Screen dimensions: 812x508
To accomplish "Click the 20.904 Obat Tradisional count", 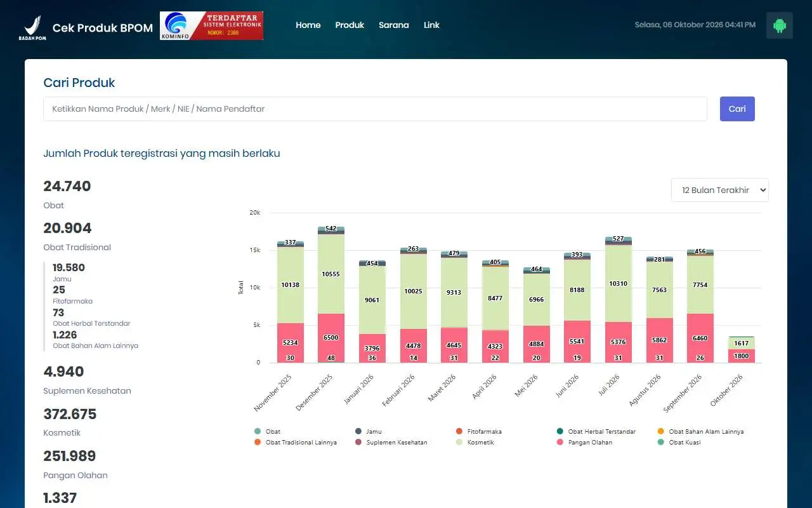I will click(x=67, y=228).
